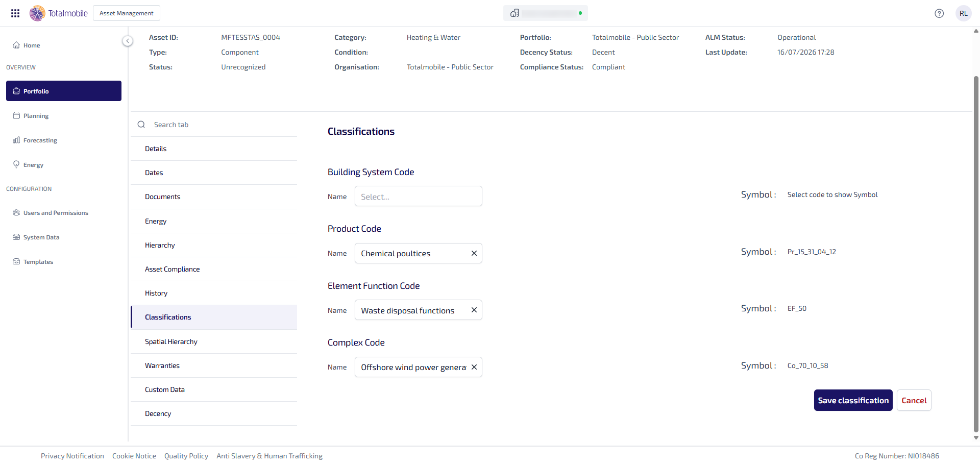
Task: Show the History tab
Action: click(x=214, y=293)
